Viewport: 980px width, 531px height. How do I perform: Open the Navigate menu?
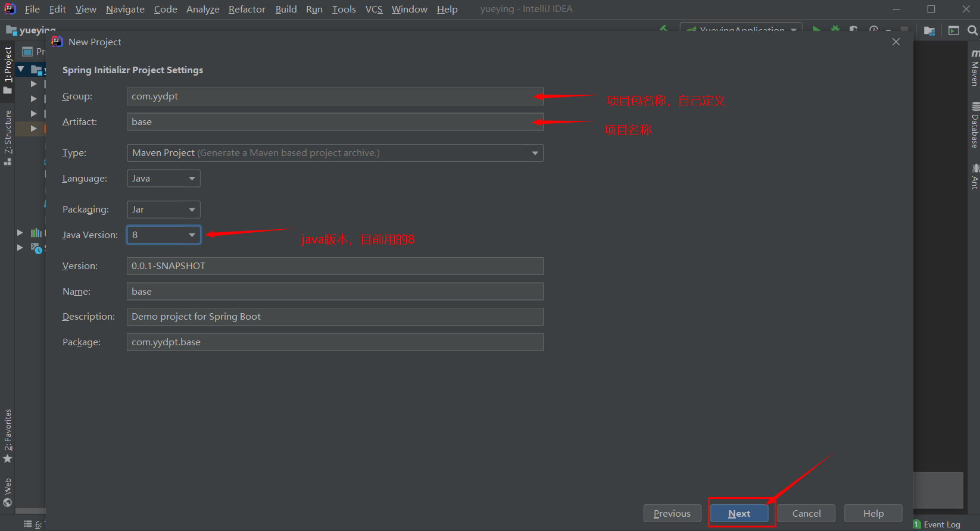[125, 9]
